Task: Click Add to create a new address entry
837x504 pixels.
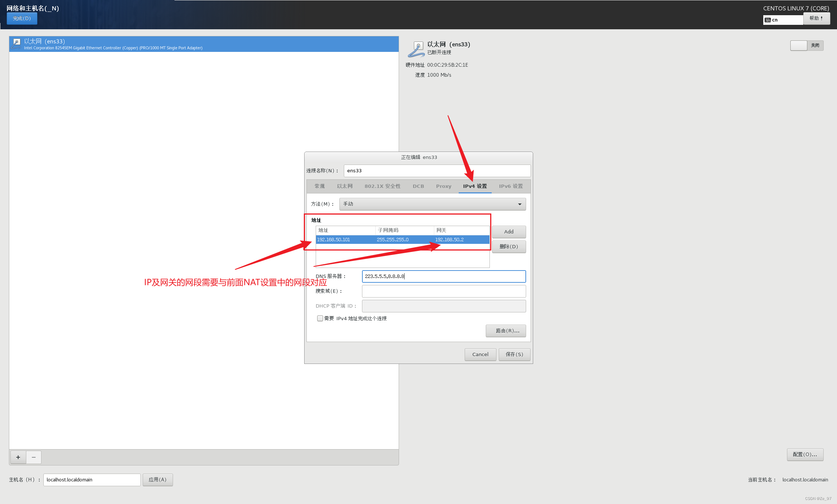Action: pyautogui.click(x=509, y=232)
